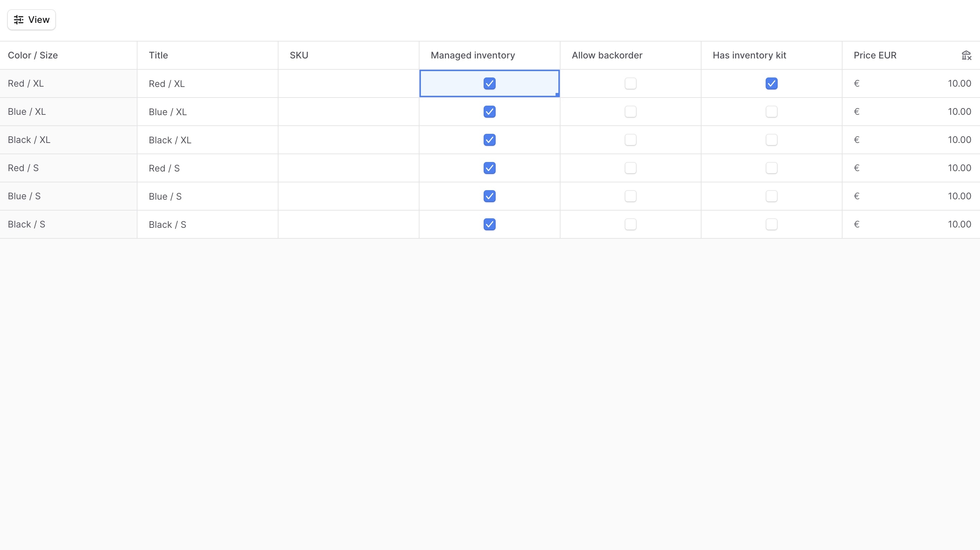Enable Allow backorder for Blue / XL
The image size is (980, 550).
[630, 111]
